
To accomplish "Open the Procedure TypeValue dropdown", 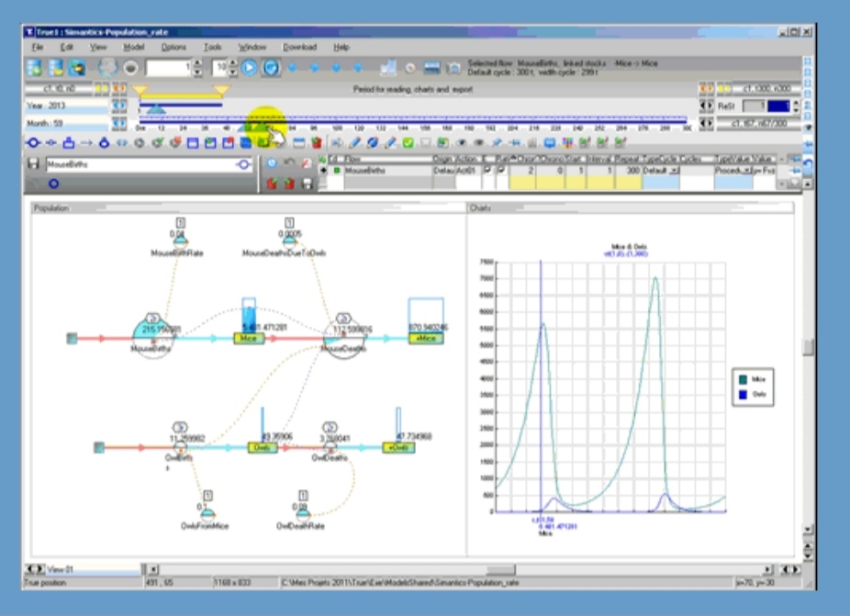I will pos(746,170).
